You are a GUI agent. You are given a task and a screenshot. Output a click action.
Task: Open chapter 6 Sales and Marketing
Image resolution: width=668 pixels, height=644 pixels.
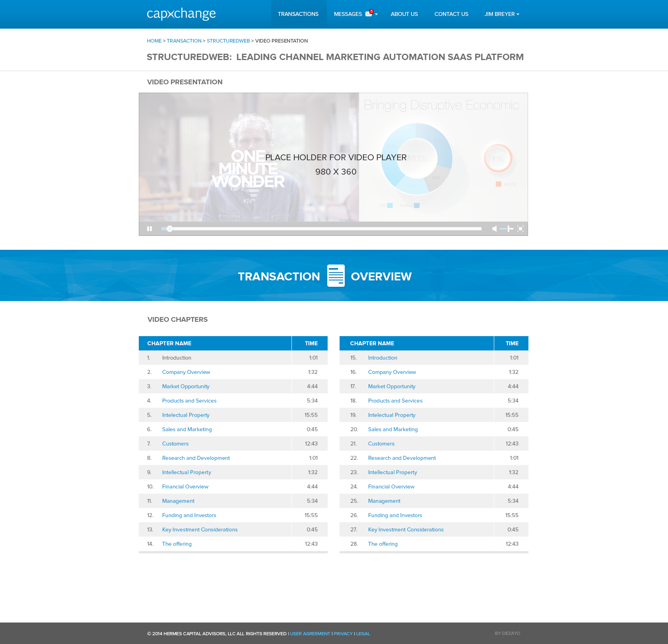pos(187,429)
